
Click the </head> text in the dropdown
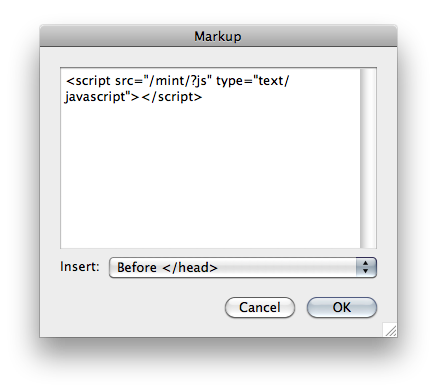click(190, 267)
